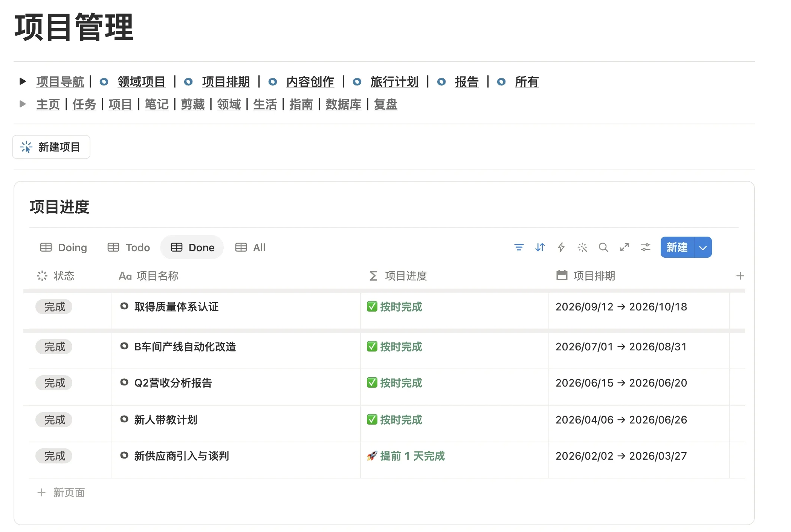Open the 项目排期 column header menu
Viewport: 791px width, 532px height.
[586, 276]
